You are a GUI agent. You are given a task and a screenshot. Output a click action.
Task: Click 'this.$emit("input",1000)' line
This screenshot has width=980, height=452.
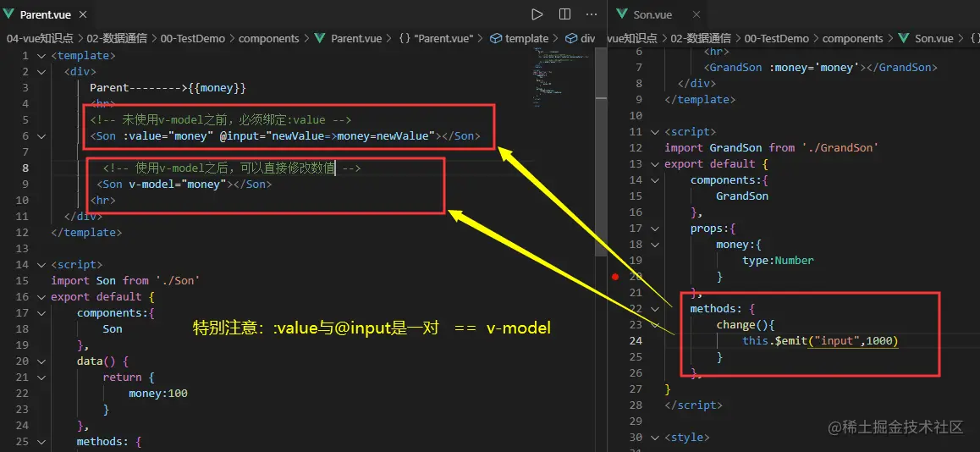coord(820,341)
